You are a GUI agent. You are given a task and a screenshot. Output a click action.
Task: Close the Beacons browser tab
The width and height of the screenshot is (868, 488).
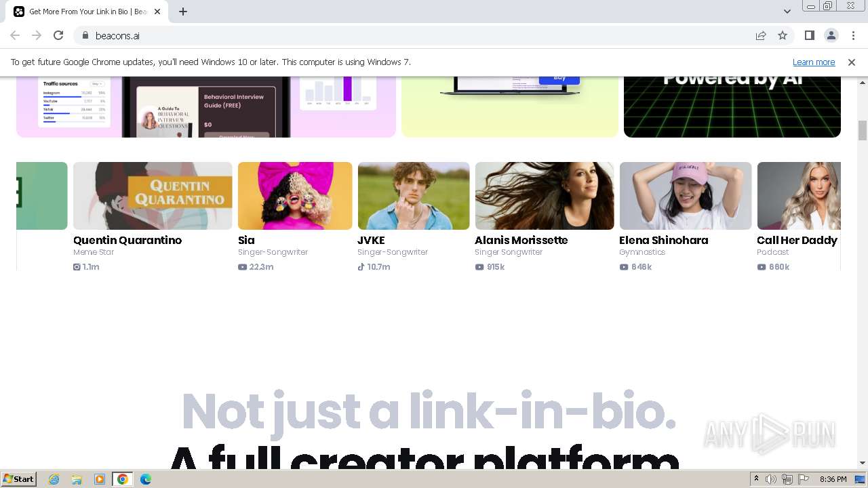pos(157,12)
